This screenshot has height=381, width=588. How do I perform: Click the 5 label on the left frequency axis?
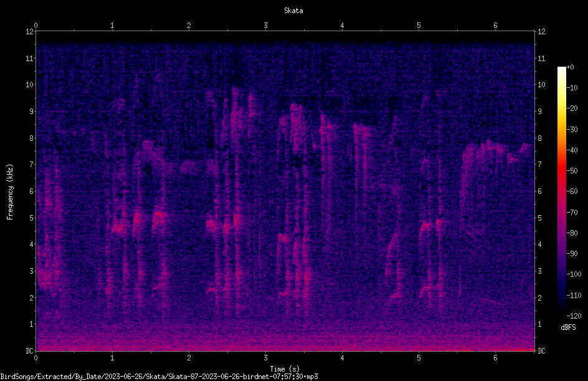(31, 218)
